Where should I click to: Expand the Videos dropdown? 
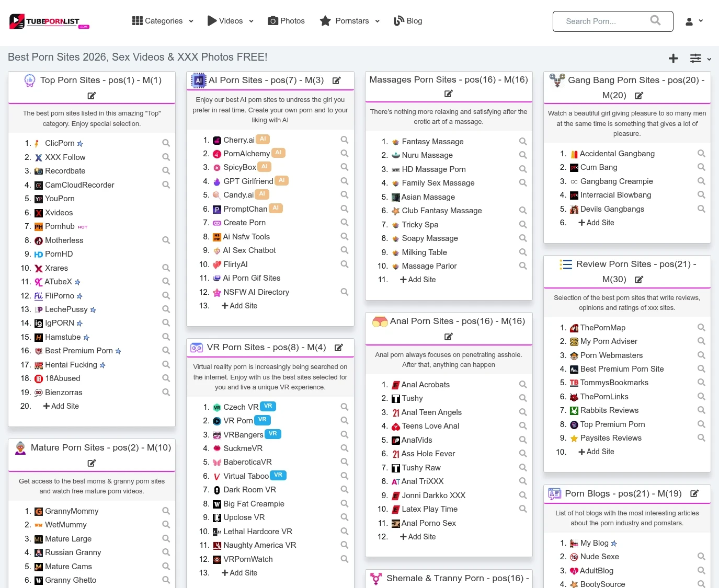[231, 21]
